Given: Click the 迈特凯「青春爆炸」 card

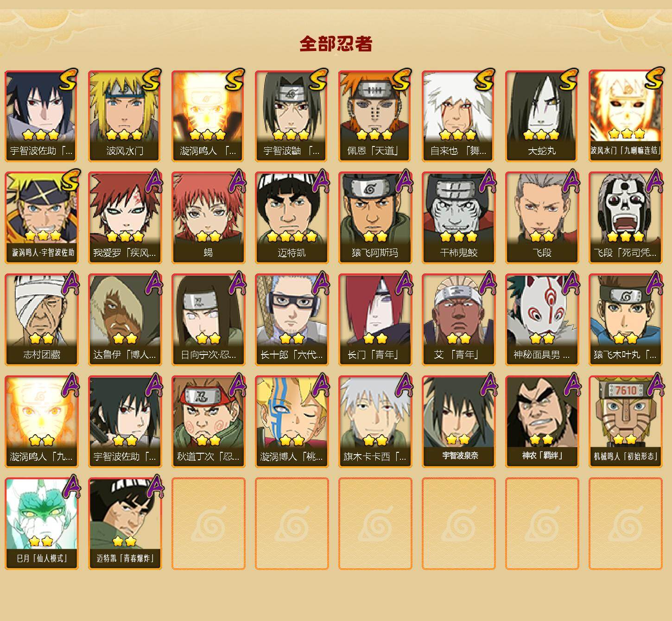Looking at the screenshot, I should 125,524.
